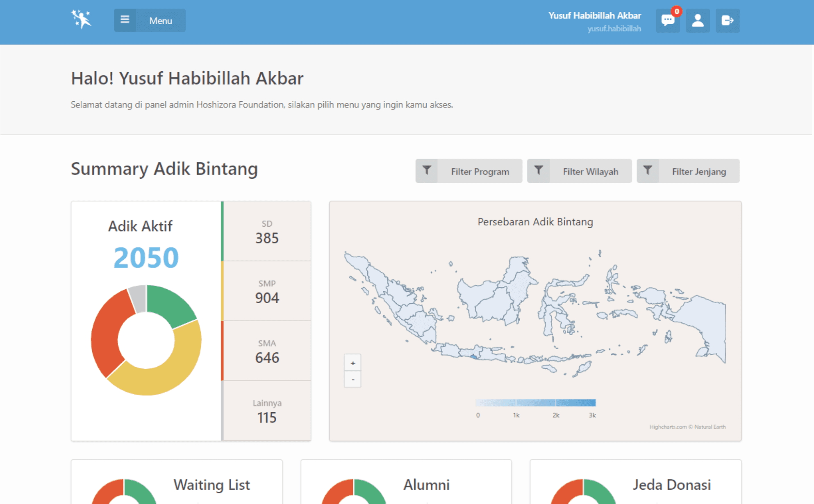
Task: Click the red SMA segment of donut chart
Action: [x=109, y=332]
